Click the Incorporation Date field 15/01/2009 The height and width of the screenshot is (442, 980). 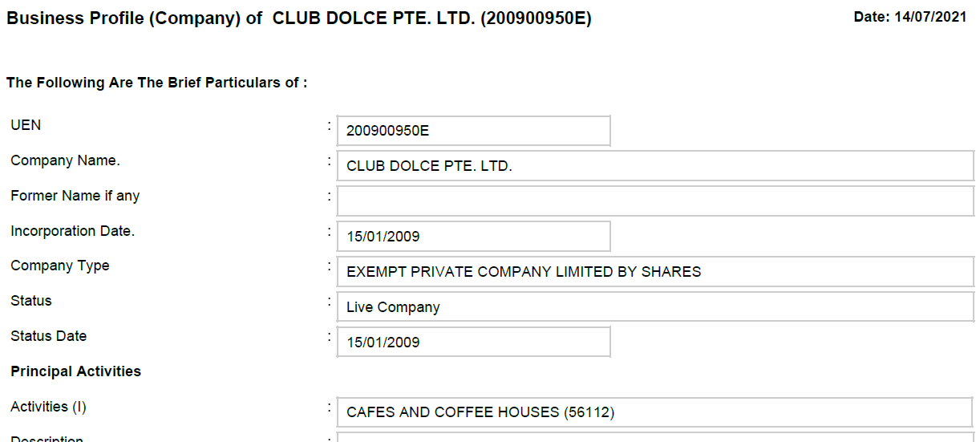[x=473, y=237]
